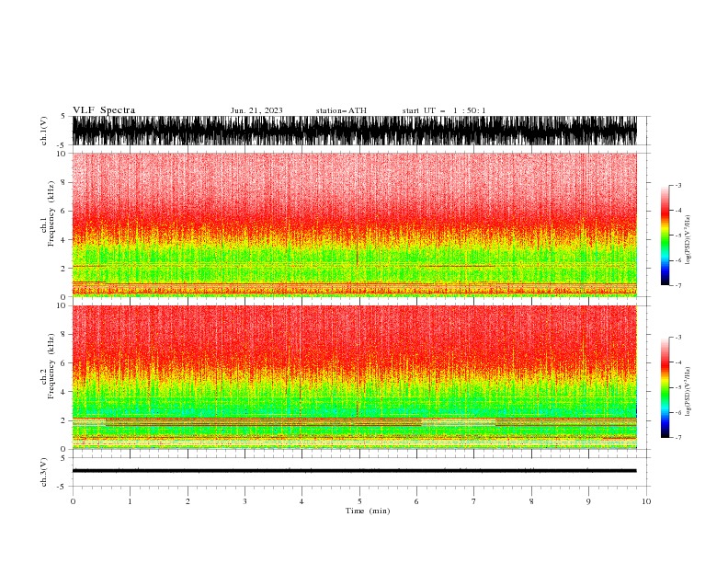Viewport: 728px width, 563px height.
Task: Click the log(PSD) label beside ch.1 color bar
Action: [x=688, y=240]
